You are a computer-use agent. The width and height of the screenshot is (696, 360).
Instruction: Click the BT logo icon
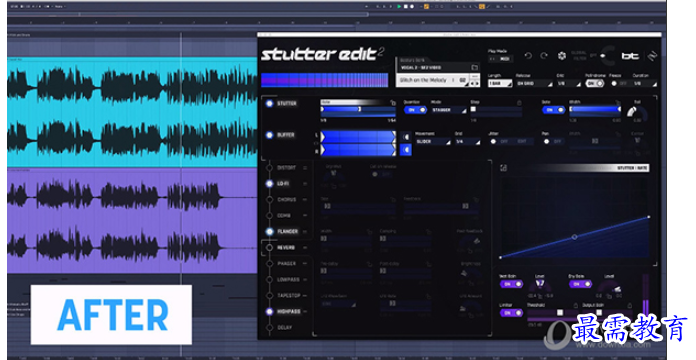(x=630, y=56)
